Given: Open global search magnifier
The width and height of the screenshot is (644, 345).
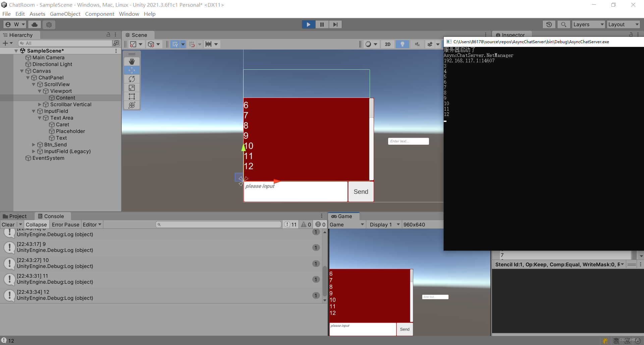Looking at the screenshot, I should pos(564,24).
